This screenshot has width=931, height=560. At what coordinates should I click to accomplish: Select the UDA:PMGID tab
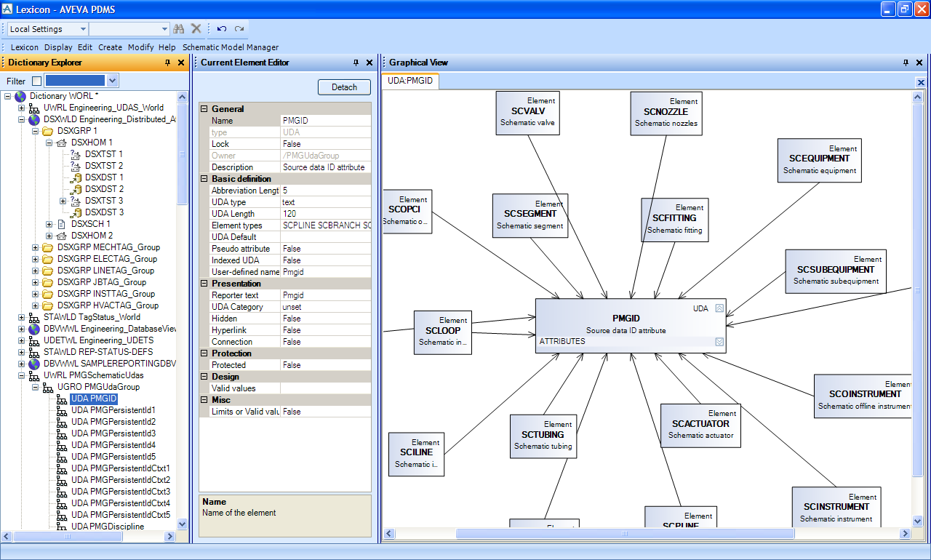pos(410,81)
